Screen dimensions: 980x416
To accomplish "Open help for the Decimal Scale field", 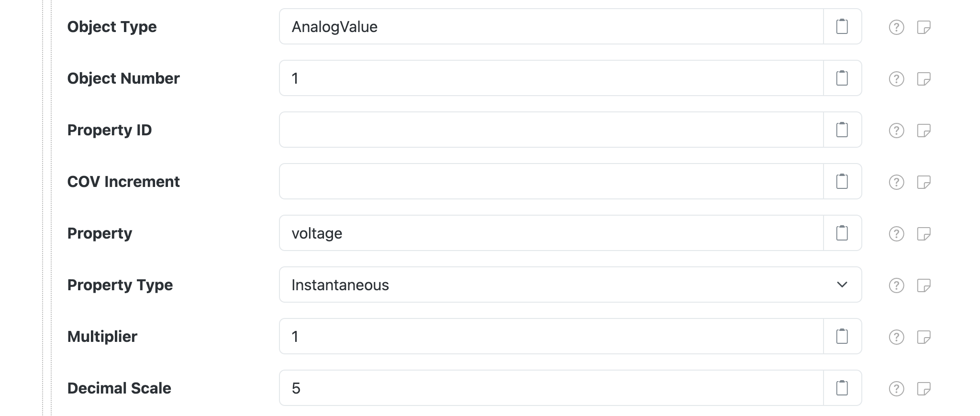I will (896, 388).
